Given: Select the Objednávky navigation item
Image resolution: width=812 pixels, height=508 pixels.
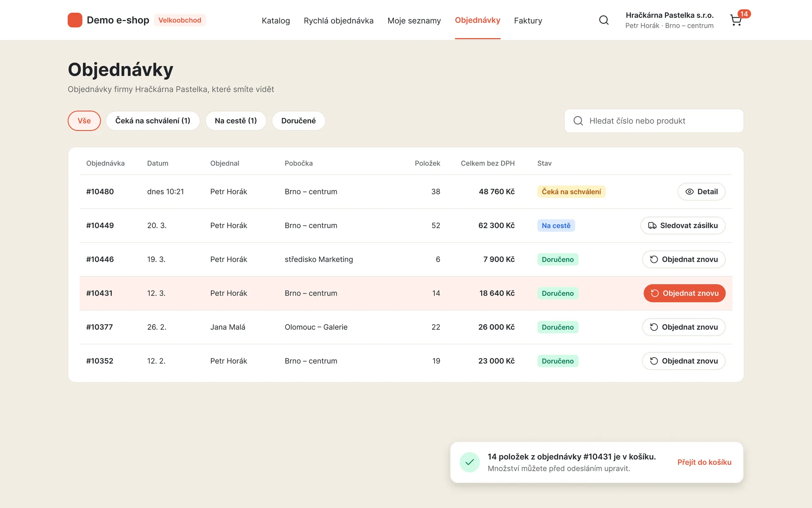Looking at the screenshot, I should tap(477, 20).
